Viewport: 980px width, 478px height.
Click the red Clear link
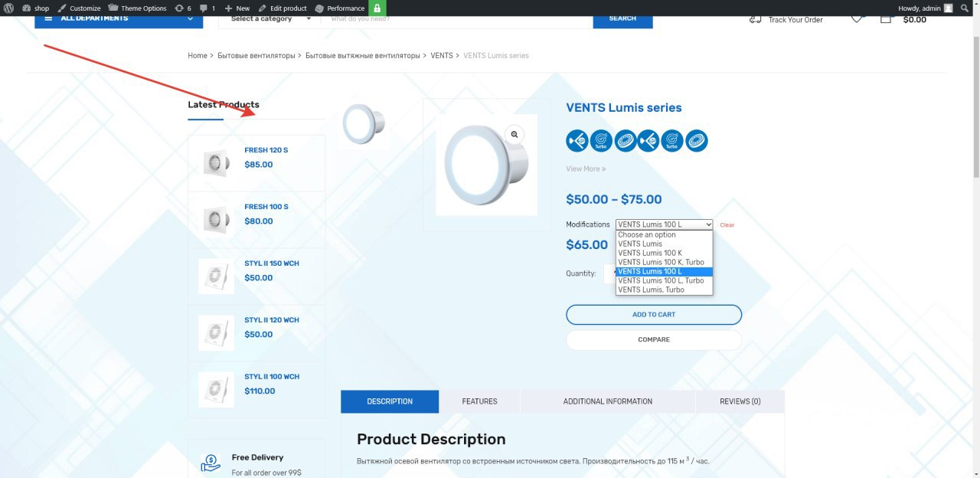727,225
